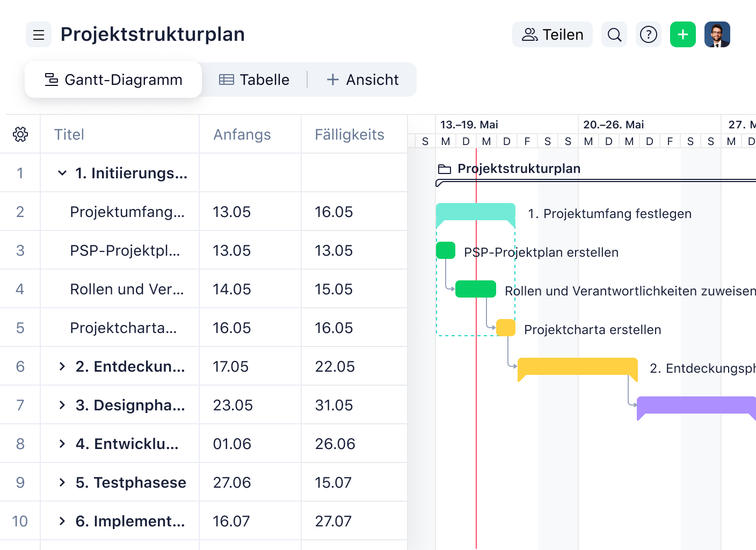Click start date 17.05 of Entdeckungsphase
Image resolution: width=756 pixels, height=550 pixels.
(231, 366)
